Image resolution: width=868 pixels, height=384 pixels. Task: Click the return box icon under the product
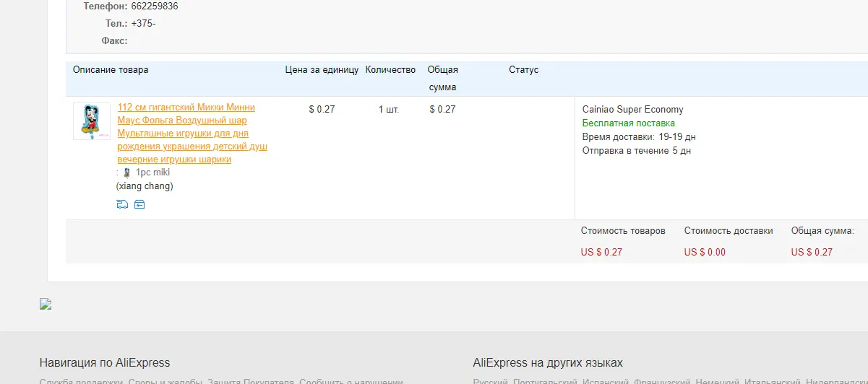coord(139,204)
